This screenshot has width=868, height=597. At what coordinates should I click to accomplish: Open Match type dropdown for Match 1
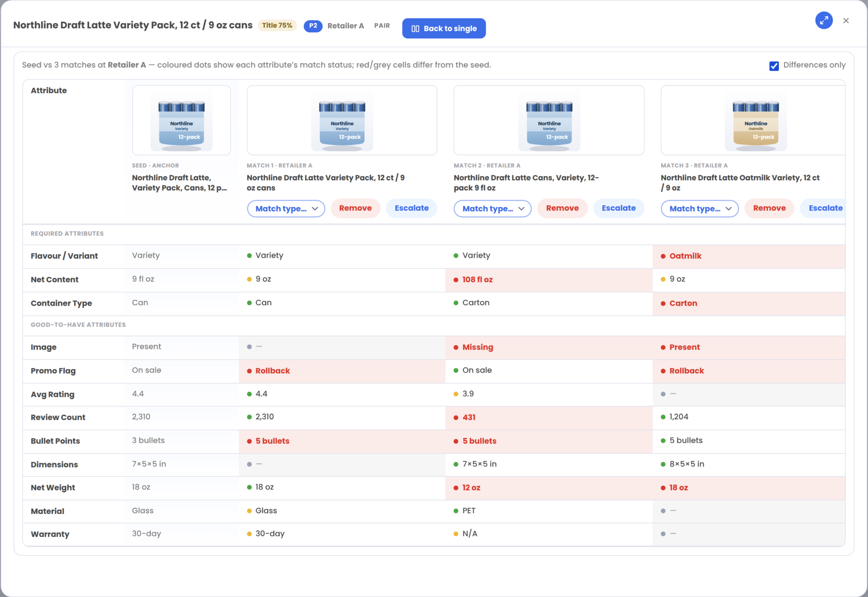(x=286, y=209)
